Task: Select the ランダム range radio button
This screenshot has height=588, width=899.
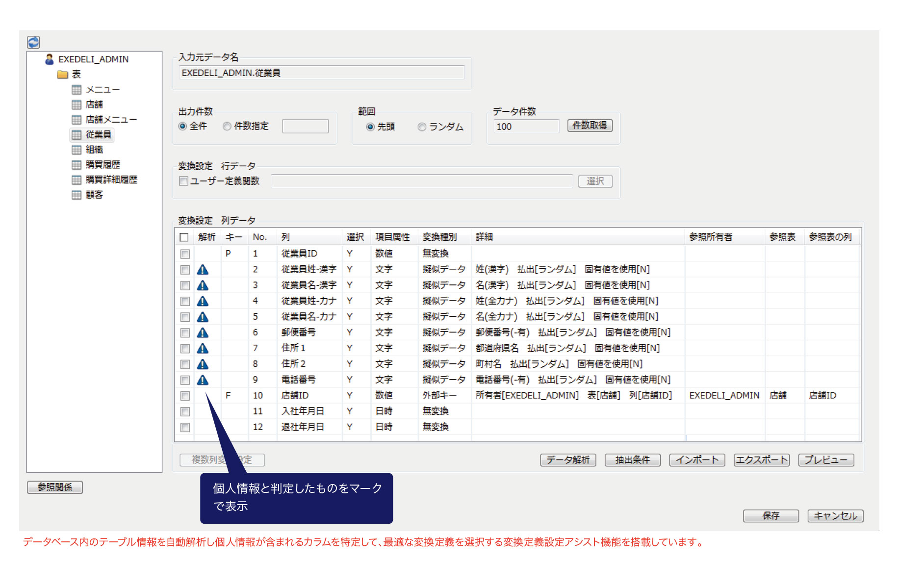Action: click(422, 127)
